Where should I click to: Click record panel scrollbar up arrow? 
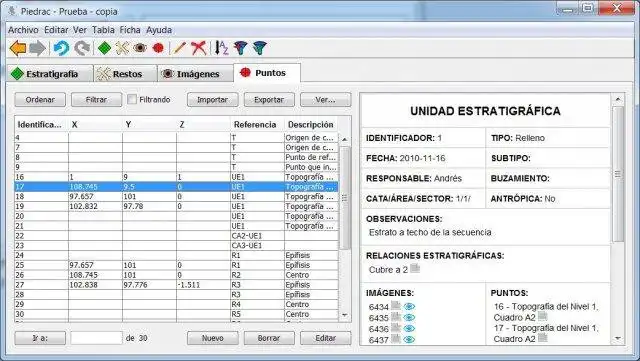618,99
